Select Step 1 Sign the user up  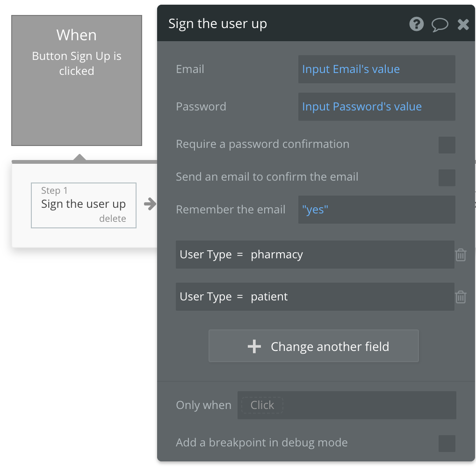(x=83, y=204)
